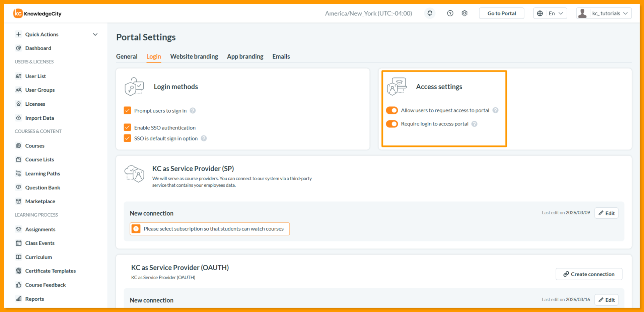This screenshot has width=644, height=312.
Task: Click help icon beside Allow users to request access
Action: tap(495, 110)
